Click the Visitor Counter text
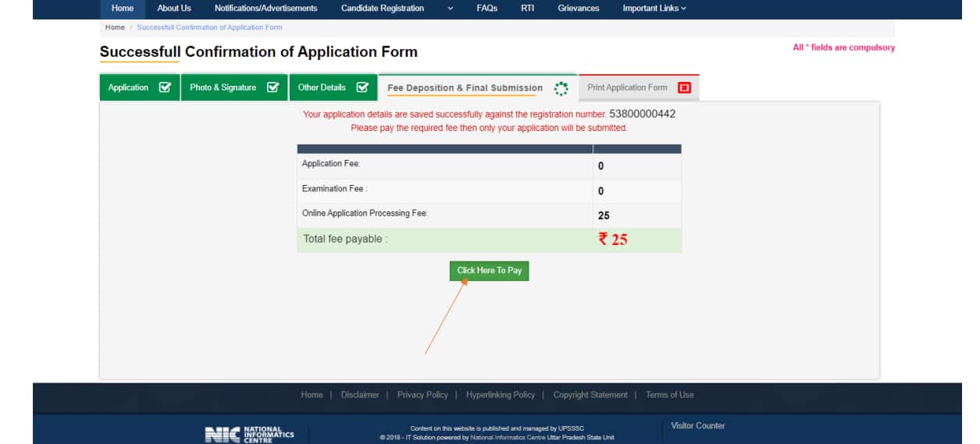The width and height of the screenshot is (980, 444). (x=698, y=426)
